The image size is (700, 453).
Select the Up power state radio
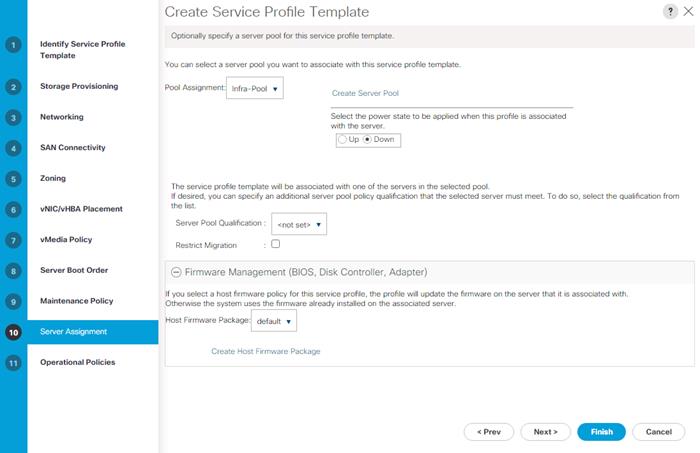[342, 140]
